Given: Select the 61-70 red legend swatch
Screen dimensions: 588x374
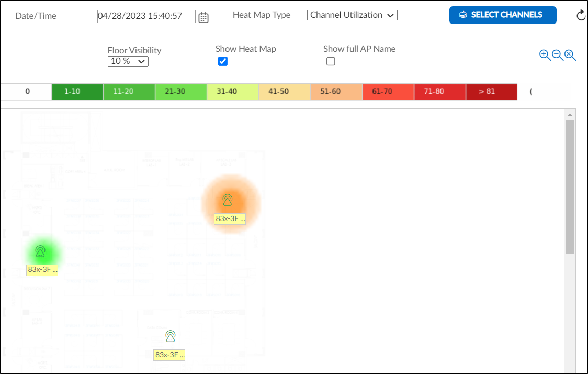Looking at the screenshot, I should (x=388, y=91).
